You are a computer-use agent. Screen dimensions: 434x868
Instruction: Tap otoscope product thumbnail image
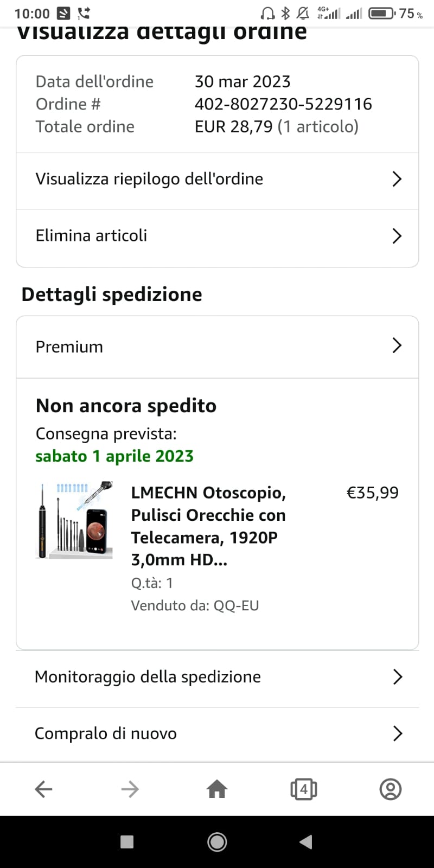click(x=74, y=520)
